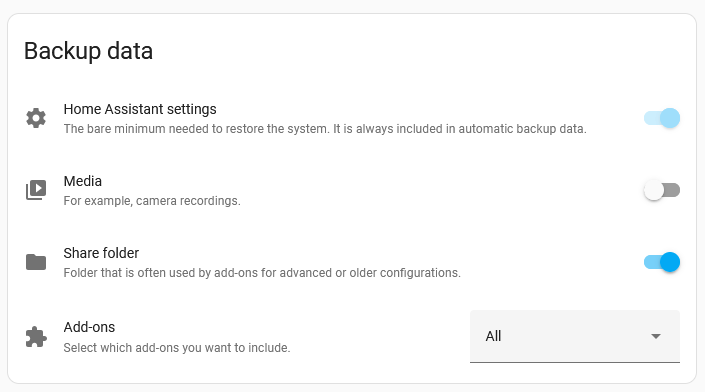Open the Add-ons 'All' dropdown

coord(575,336)
